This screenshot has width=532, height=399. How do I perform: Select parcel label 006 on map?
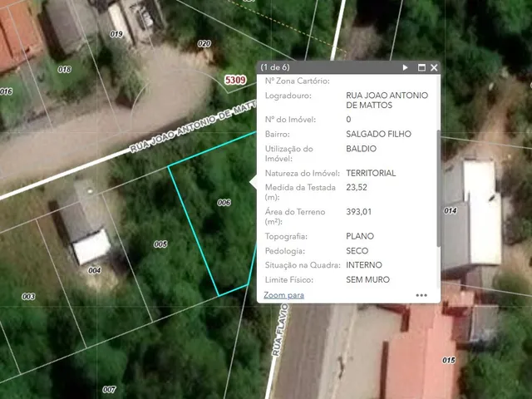224,203
